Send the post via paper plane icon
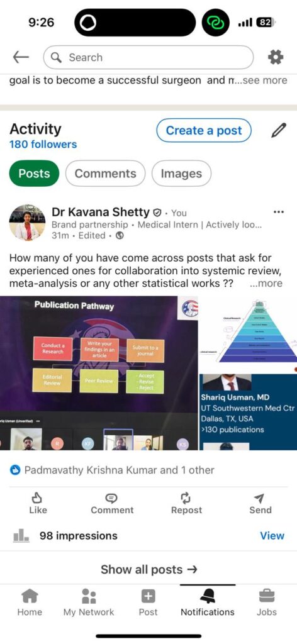The image size is (297, 644). click(x=260, y=498)
